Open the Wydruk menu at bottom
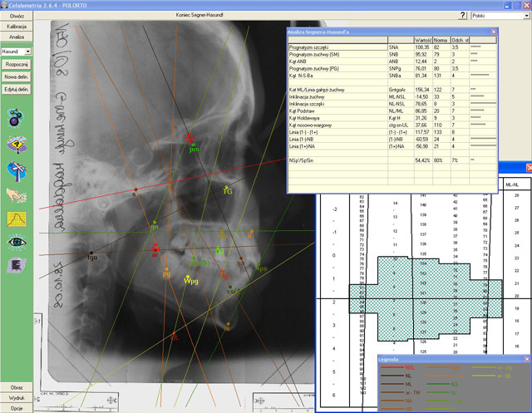Screen dimensions: 532x413 point(17,398)
